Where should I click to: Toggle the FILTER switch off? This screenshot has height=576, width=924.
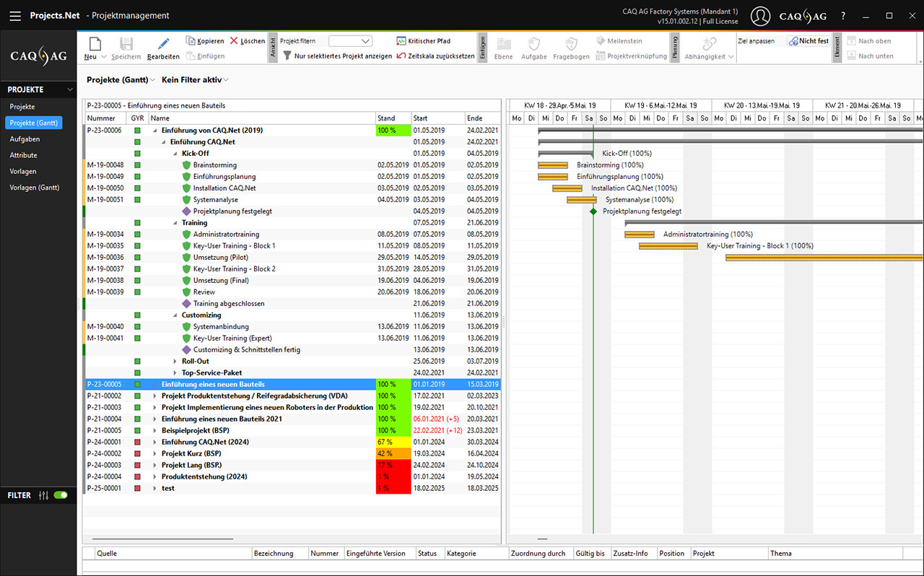61,495
